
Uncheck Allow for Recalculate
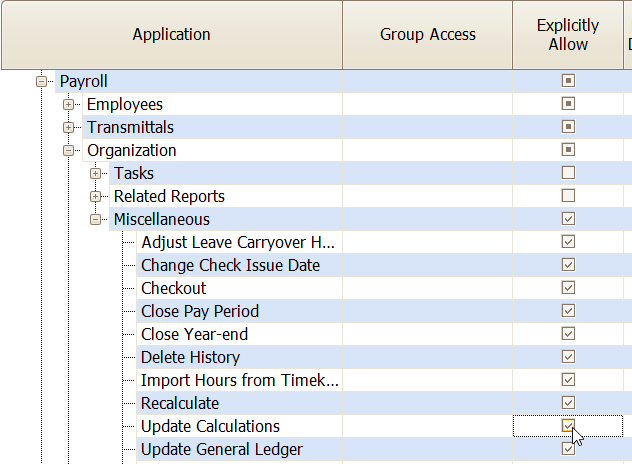(x=568, y=402)
